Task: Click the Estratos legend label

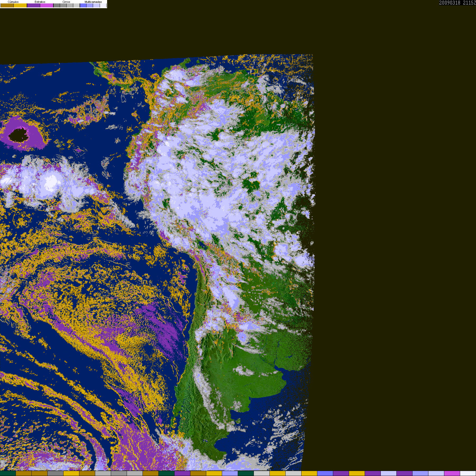Action: click(40, 2)
